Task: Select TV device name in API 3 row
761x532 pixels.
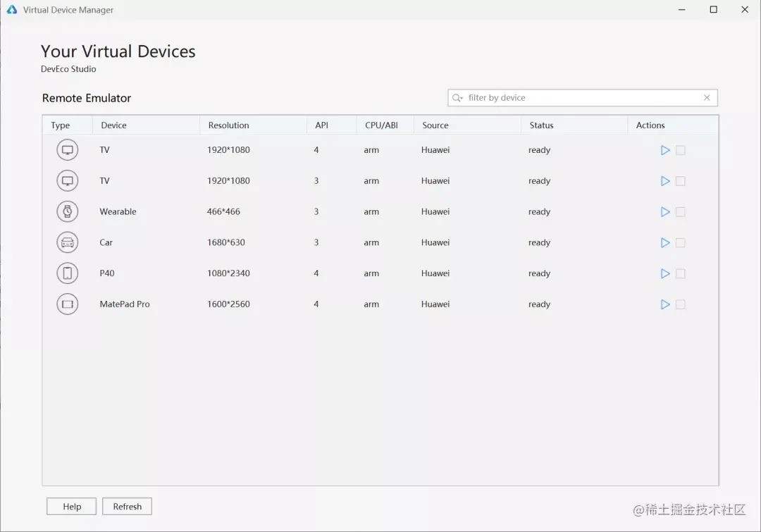Action: point(104,180)
